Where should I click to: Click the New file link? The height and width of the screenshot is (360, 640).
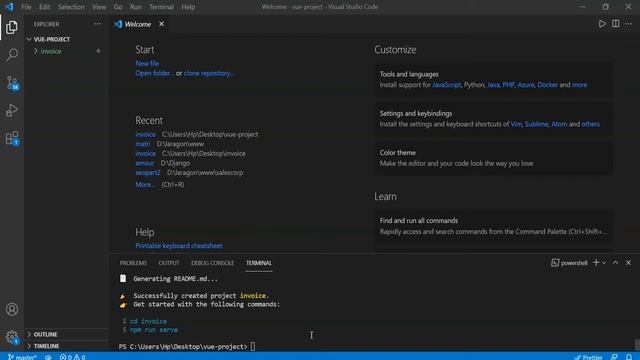pyautogui.click(x=147, y=64)
